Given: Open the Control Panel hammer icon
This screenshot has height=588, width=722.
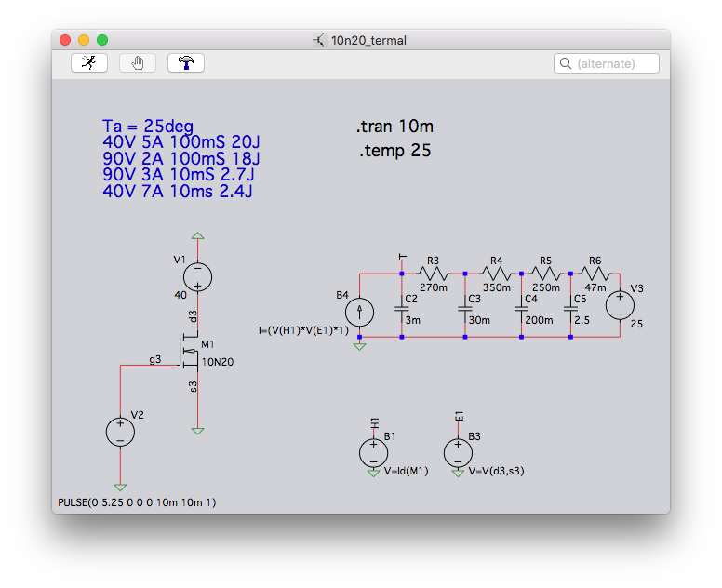Looking at the screenshot, I should [186, 62].
